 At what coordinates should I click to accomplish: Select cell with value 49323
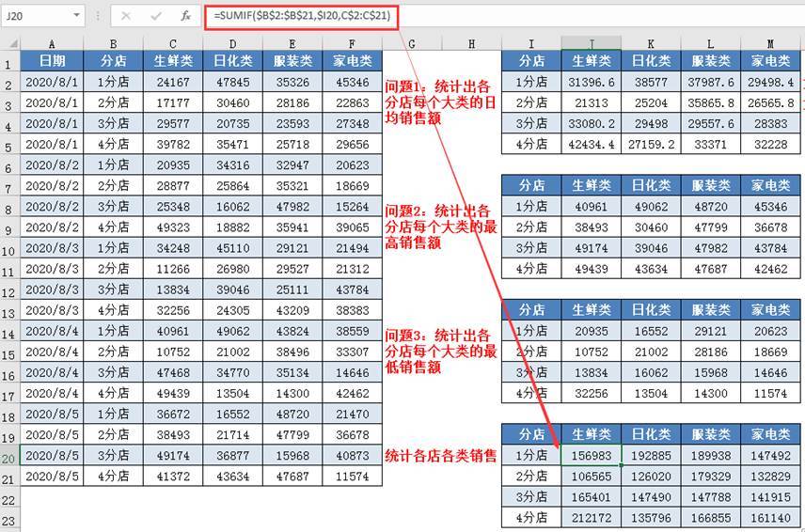173,227
